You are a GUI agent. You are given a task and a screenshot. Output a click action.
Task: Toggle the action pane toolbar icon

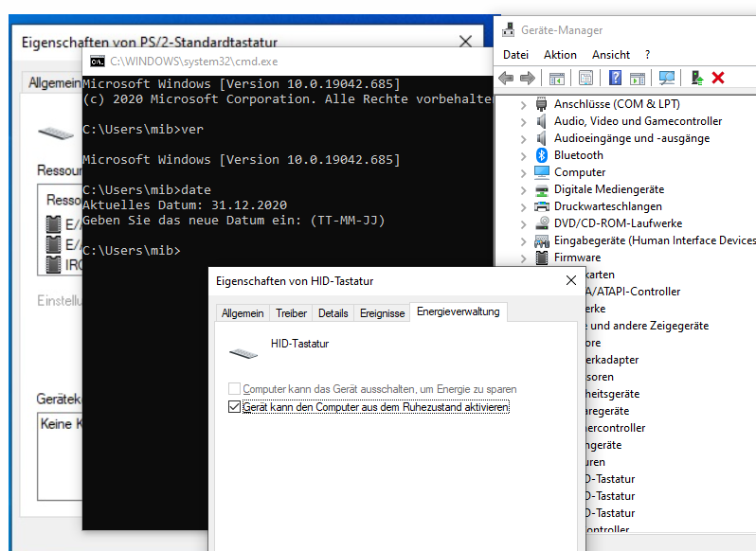coord(638,78)
